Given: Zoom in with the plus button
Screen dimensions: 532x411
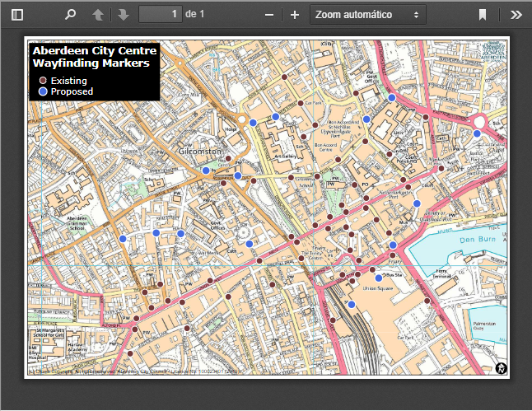Looking at the screenshot, I should point(295,15).
